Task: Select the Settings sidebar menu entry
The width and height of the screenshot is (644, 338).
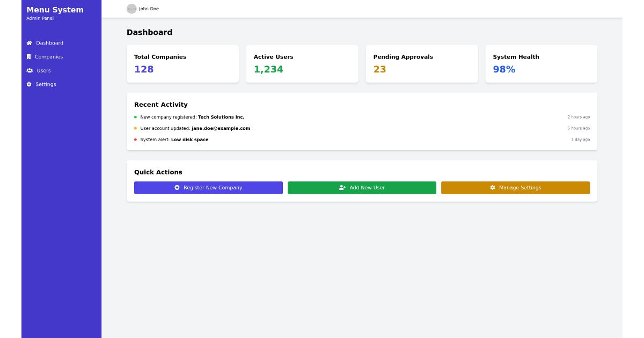Action: tap(46, 84)
